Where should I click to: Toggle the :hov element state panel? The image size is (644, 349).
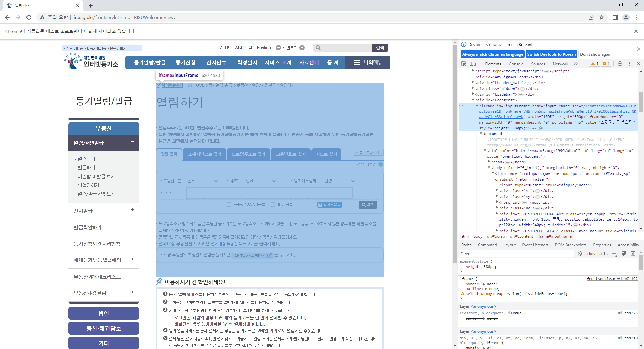point(591,254)
